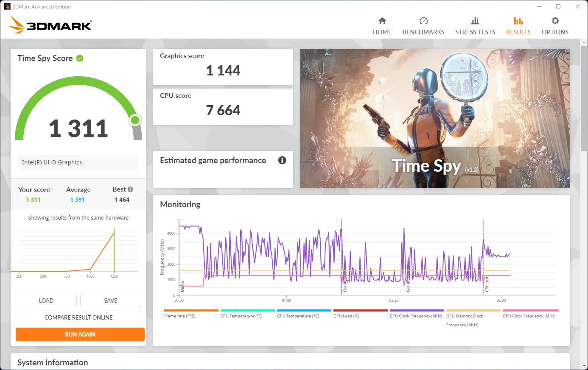Click the Monitoring section heading
The height and width of the screenshot is (370, 588).
click(180, 204)
